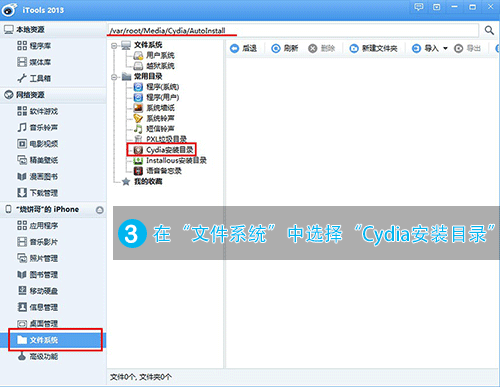Viewport: 500px width, 387px height.
Task: Open 高级功能 advanced features
Action: point(38,356)
